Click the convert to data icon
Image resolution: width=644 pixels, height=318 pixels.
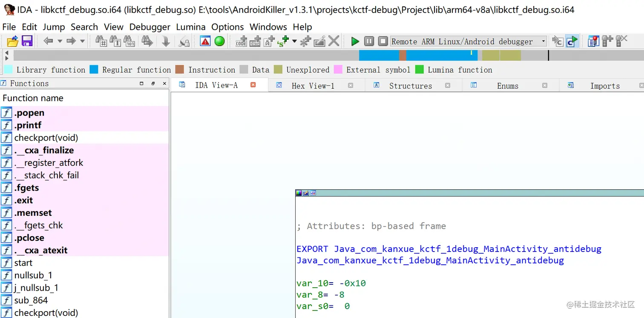255,41
